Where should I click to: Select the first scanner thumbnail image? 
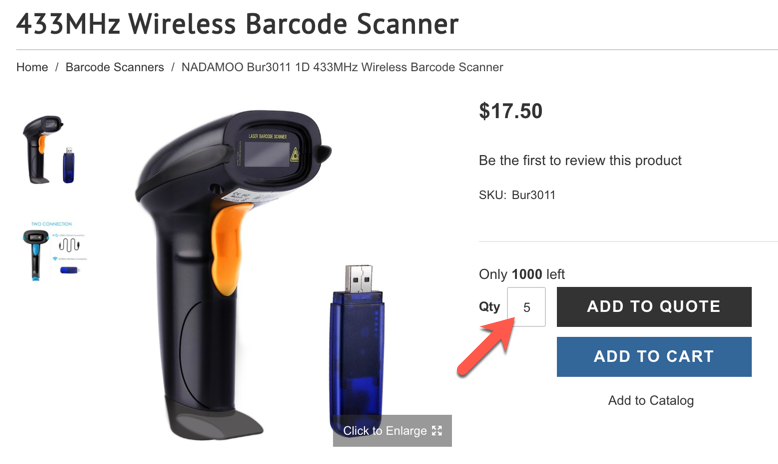click(49, 149)
